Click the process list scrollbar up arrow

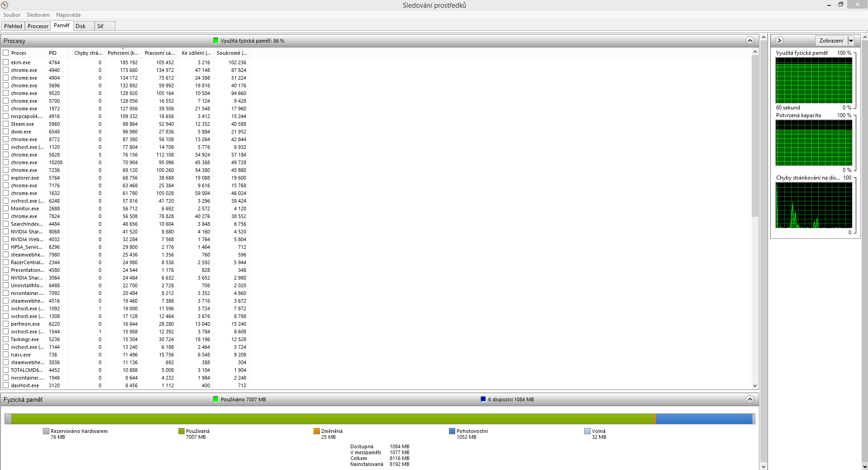755,52
